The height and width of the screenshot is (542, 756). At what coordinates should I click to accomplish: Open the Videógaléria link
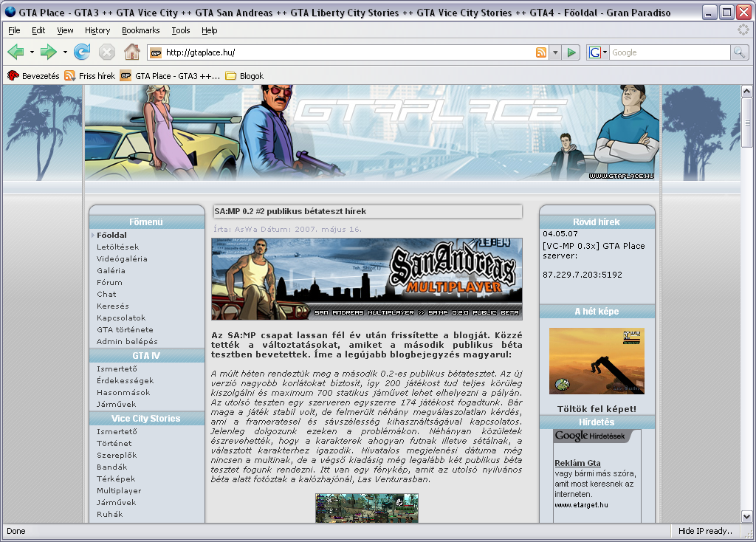(122, 259)
